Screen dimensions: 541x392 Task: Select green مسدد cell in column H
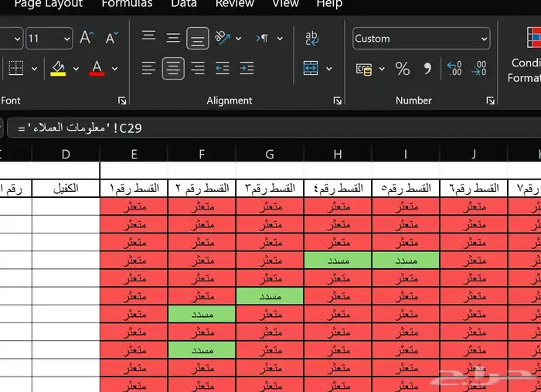[x=338, y=261]
